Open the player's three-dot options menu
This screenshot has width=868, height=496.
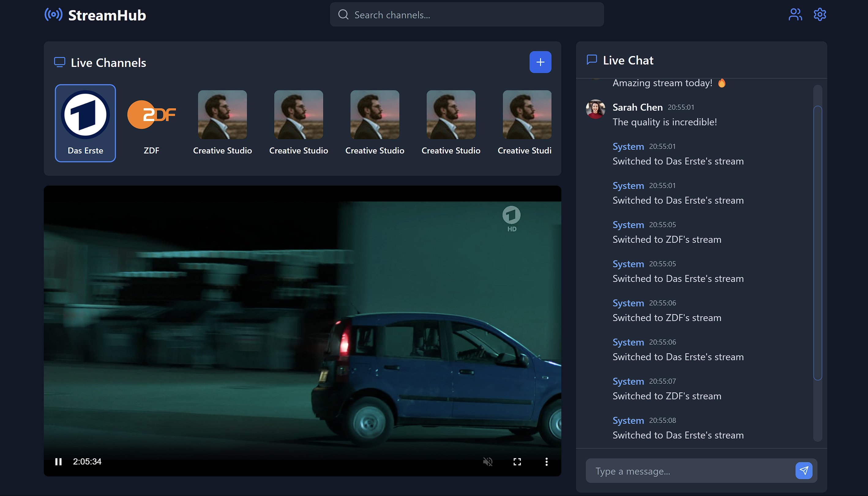click(x=547, y=461)
